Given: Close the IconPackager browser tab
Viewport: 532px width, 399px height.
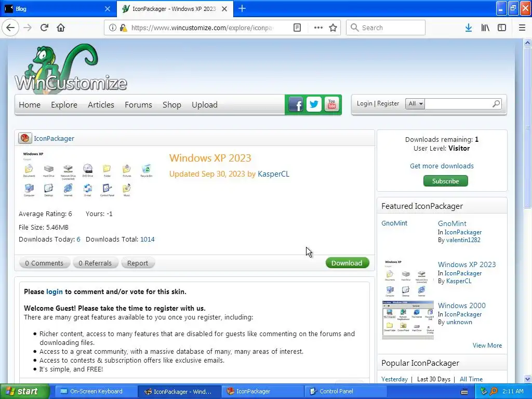Looking at the screenshot, I should pos(224,9).
